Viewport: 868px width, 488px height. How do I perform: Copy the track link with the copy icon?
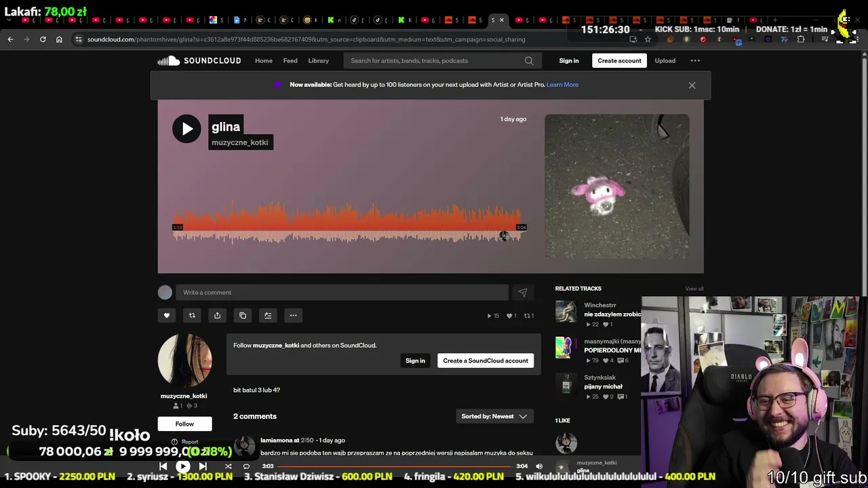pyautogui.click(x=243, y=315)
